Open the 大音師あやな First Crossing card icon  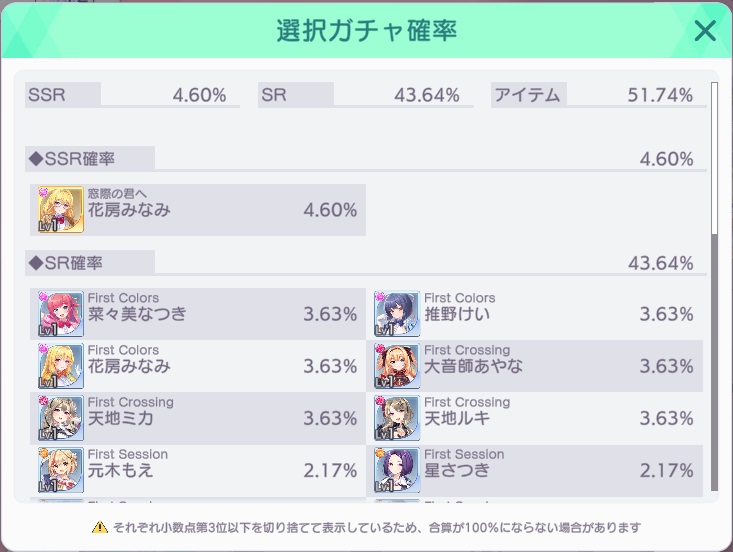397,366
